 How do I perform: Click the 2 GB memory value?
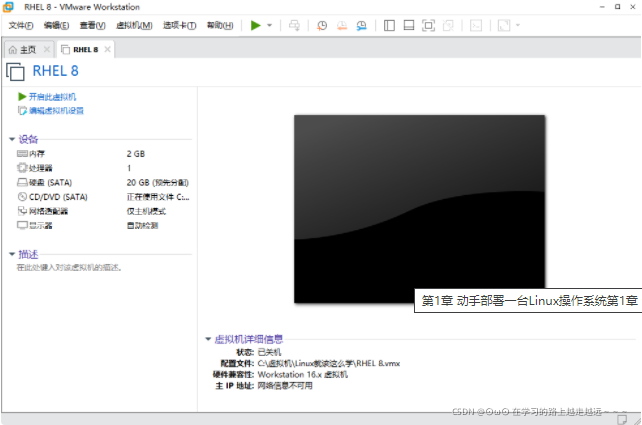tap(136, 154)
